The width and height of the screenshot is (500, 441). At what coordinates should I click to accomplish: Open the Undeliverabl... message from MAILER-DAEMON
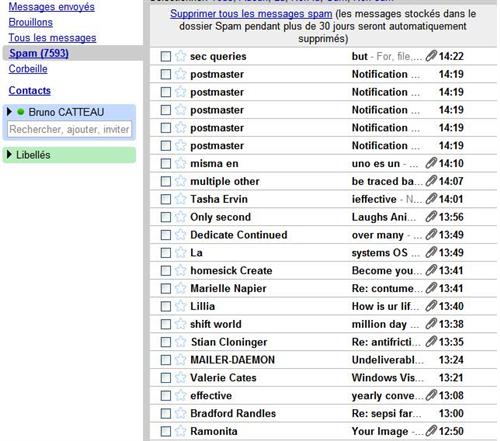(x=323, y=360)
